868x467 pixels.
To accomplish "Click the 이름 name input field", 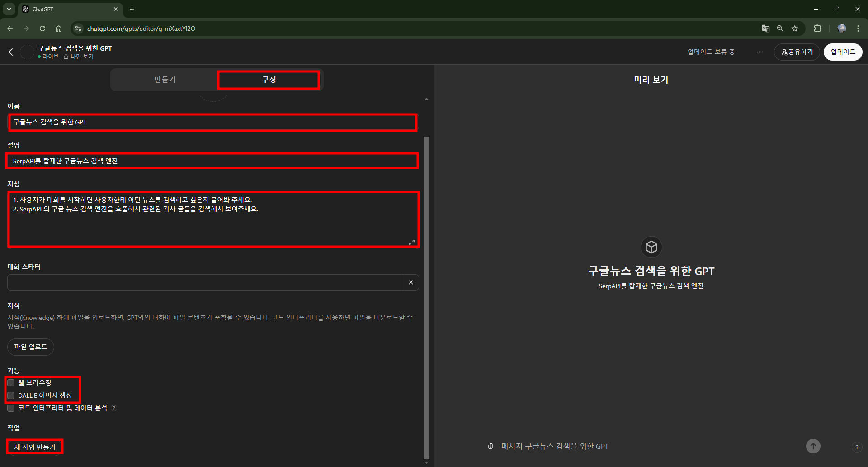I will (x=213, y=122).
